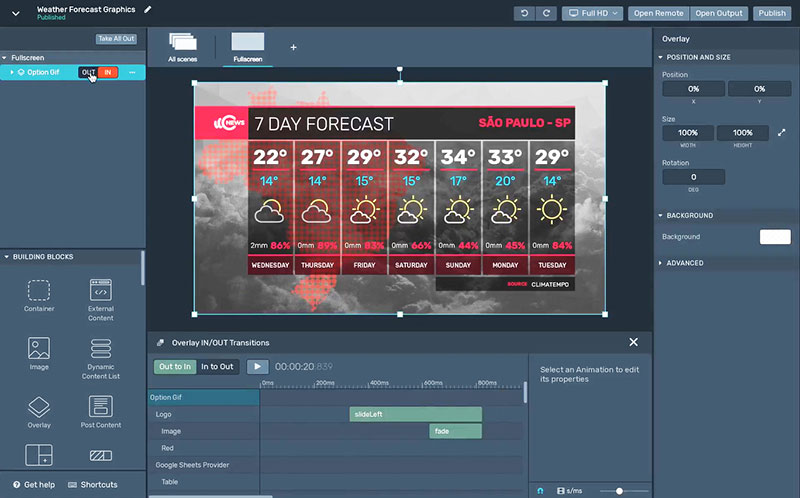This screenshot has width=800, height=498.
Task: Toggle Option Gif overlay to IN
Action: point(108,72)
